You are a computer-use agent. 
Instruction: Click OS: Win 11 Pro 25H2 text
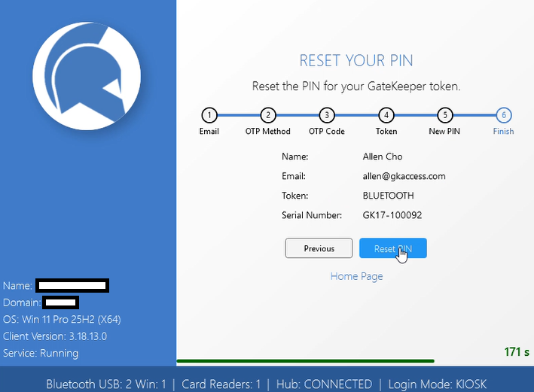coord(62,320)
